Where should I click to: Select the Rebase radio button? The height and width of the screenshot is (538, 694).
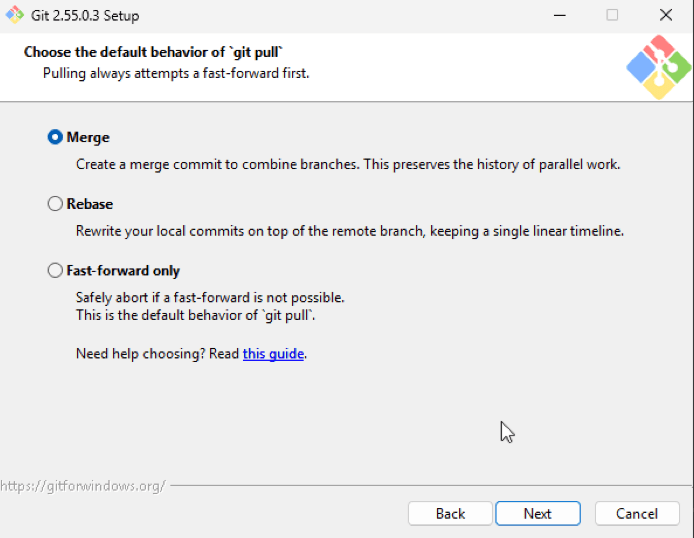pos(55,204)
